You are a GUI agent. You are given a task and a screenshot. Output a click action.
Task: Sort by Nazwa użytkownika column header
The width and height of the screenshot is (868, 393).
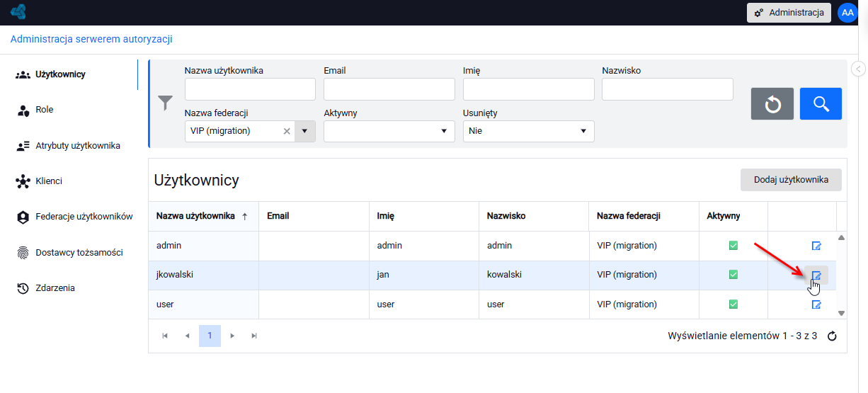(203, 217)
